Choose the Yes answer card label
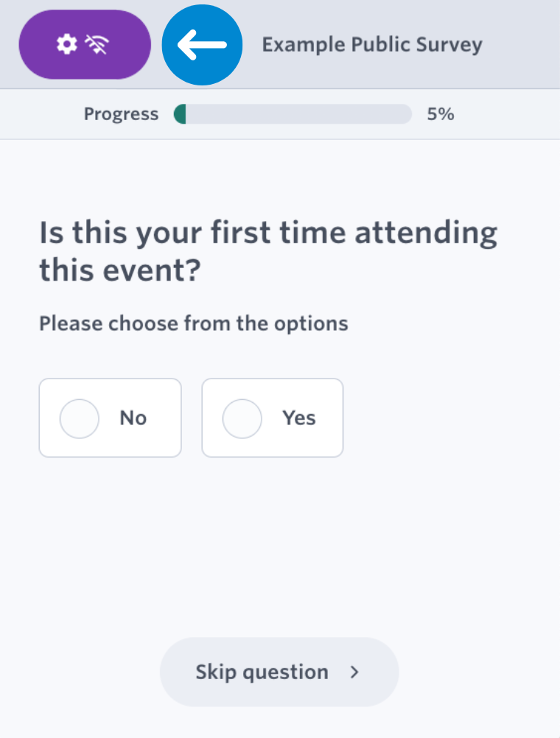Viewport: 560px width, 738px height. pos(299,418)
